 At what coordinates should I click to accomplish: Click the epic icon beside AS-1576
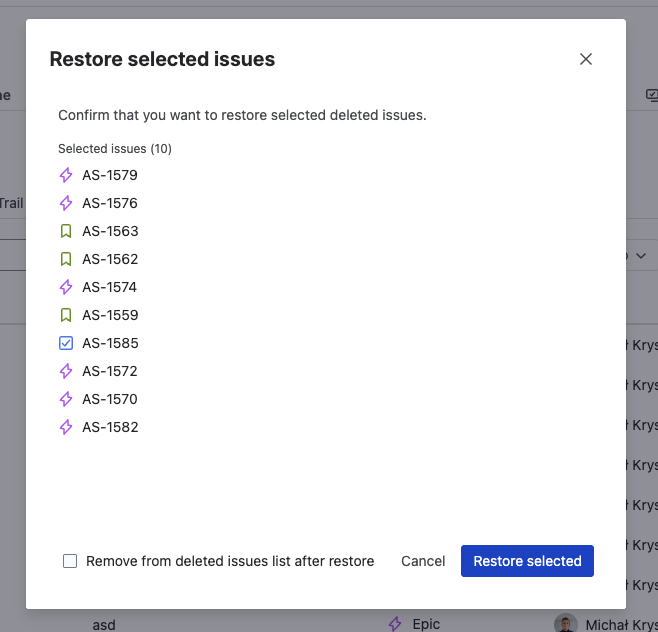pyautogui.click(x=66, y=203)
